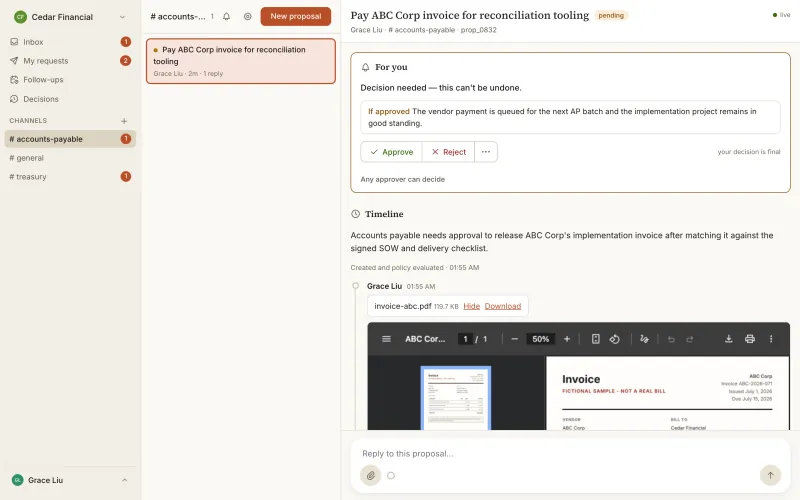The image size is (800, 500).
Task: Hide the invoice-abc.pdf preview
Action: [x=471, y=306]
